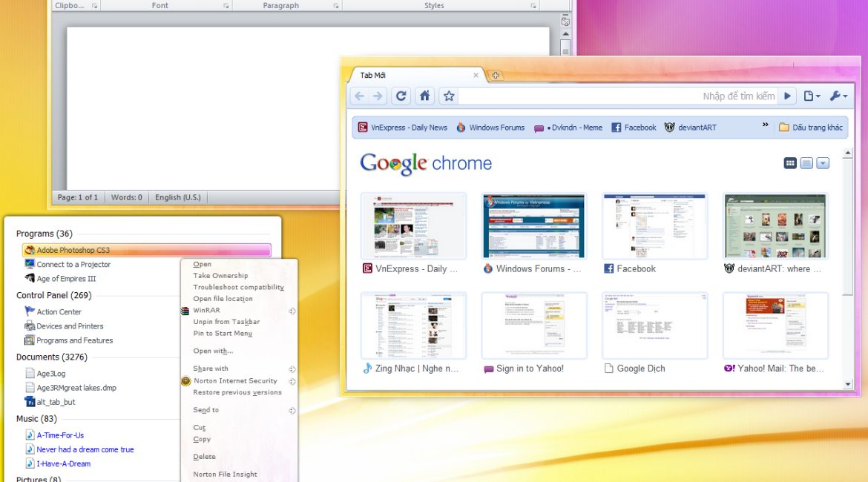Viewport: 868px width, 482px height.
Task: Open Windows Forums bookmark
Action: pos(490,128)
